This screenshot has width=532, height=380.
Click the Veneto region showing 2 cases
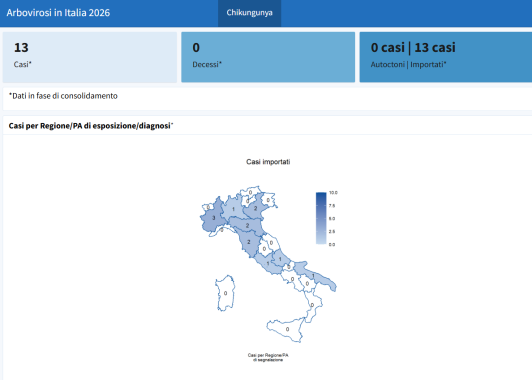(x=255, y=207)
